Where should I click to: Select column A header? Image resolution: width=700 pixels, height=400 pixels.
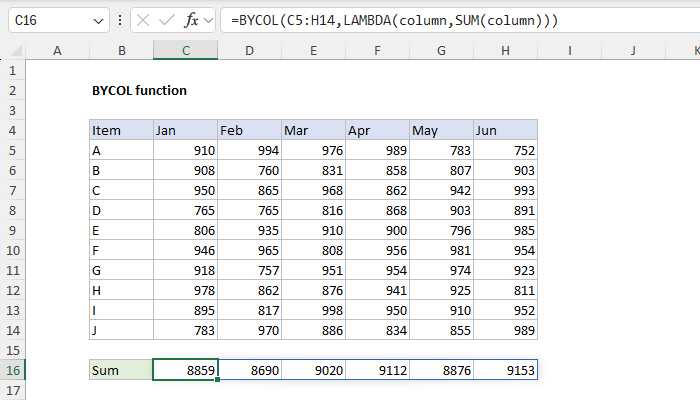(x=57, y=50)
